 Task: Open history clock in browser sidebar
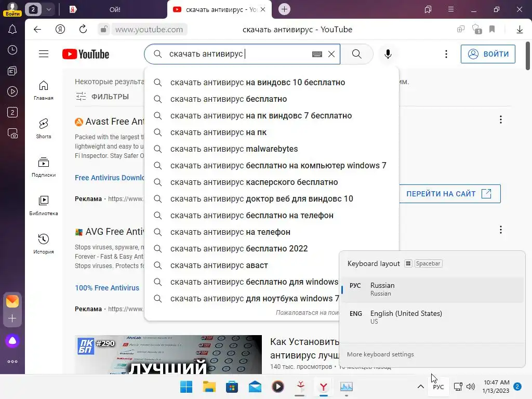point(12,50)
